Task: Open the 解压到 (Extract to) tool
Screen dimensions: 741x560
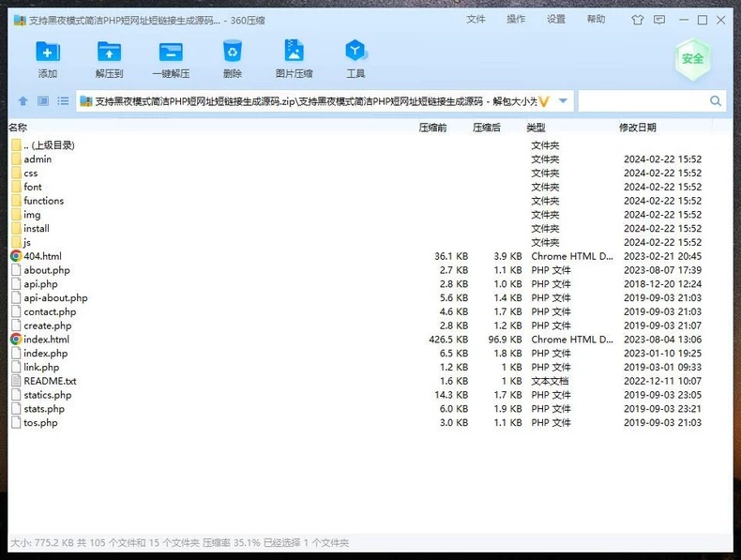Action: [x=109, y=52]
